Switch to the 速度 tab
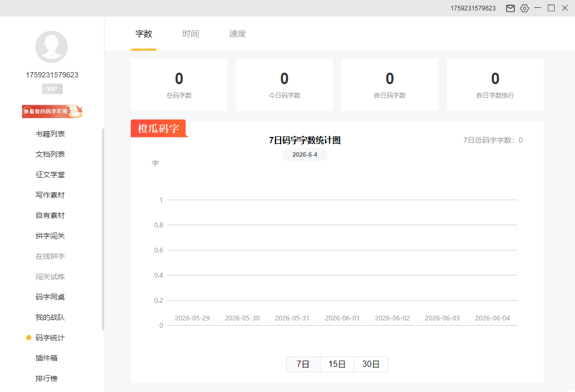This screenshot has height=392, width=575. tap(238, 34)
